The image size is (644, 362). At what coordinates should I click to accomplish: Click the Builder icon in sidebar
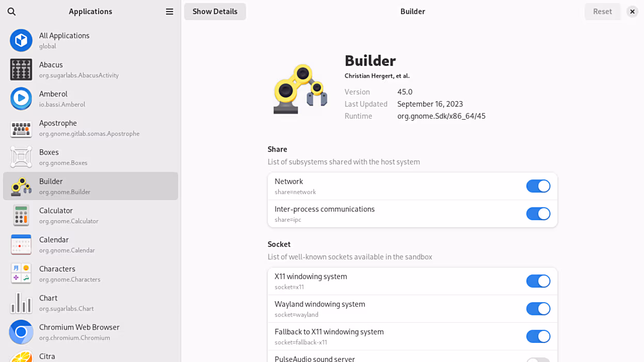[21, 186]
